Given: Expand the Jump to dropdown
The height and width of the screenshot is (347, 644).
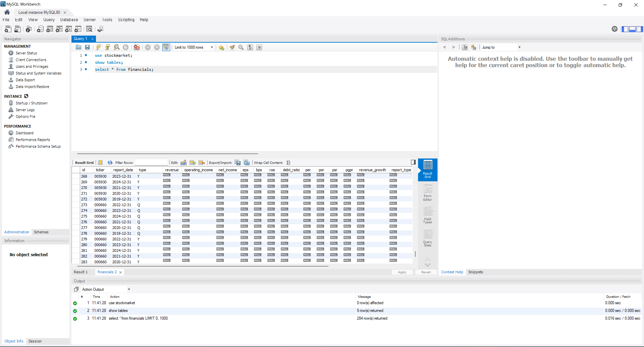Looking at the screenshot, I should tap(519, 47).
